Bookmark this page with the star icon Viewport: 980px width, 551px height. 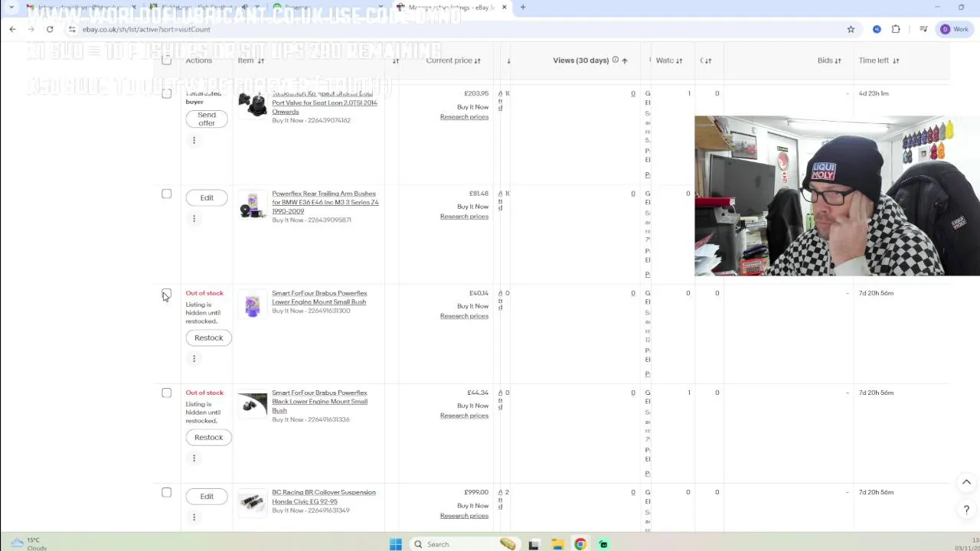coord(851,29)
